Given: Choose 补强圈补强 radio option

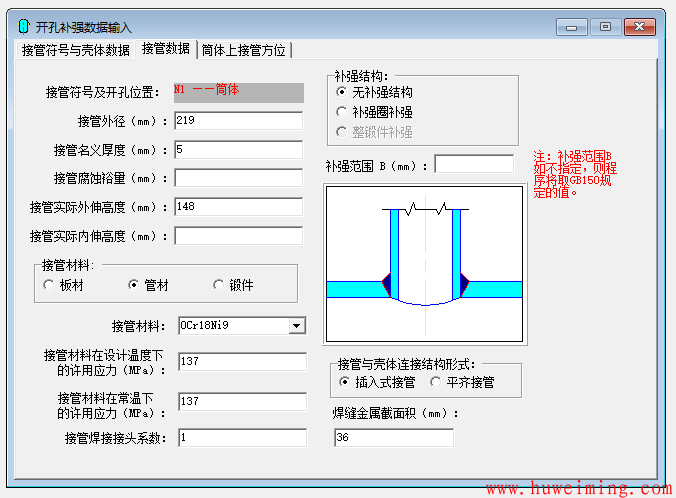Looking at the screenshot, I should (x=343, y=112).
